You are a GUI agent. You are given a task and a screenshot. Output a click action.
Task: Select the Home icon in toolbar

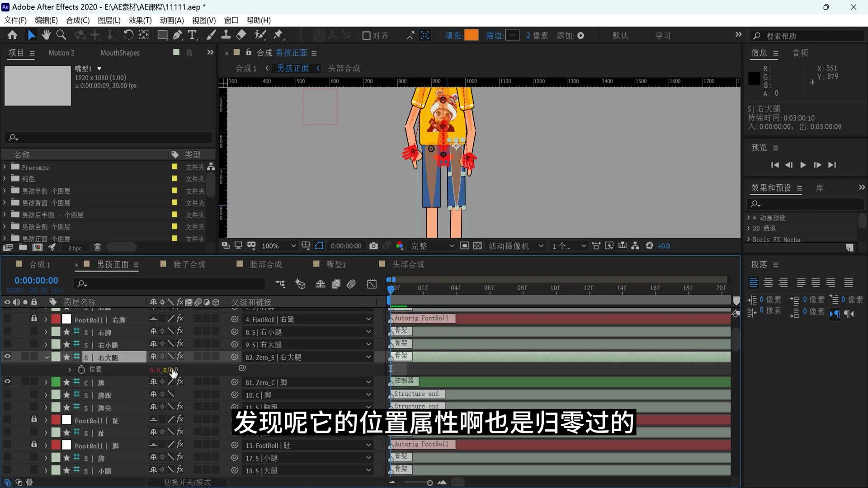(x=12, y=35)
